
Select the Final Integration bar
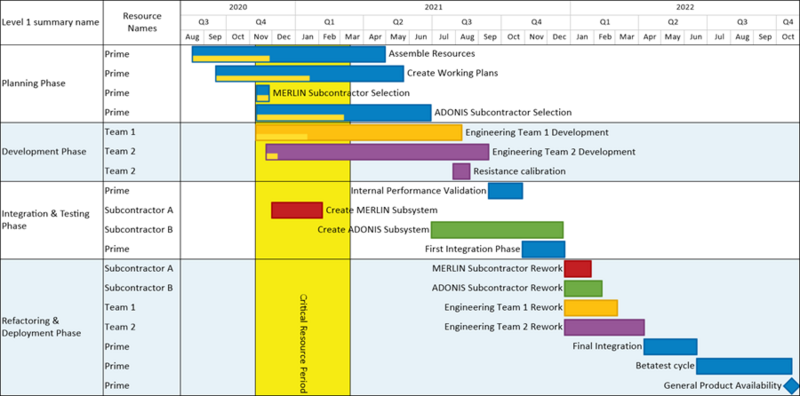click(670, 346)
